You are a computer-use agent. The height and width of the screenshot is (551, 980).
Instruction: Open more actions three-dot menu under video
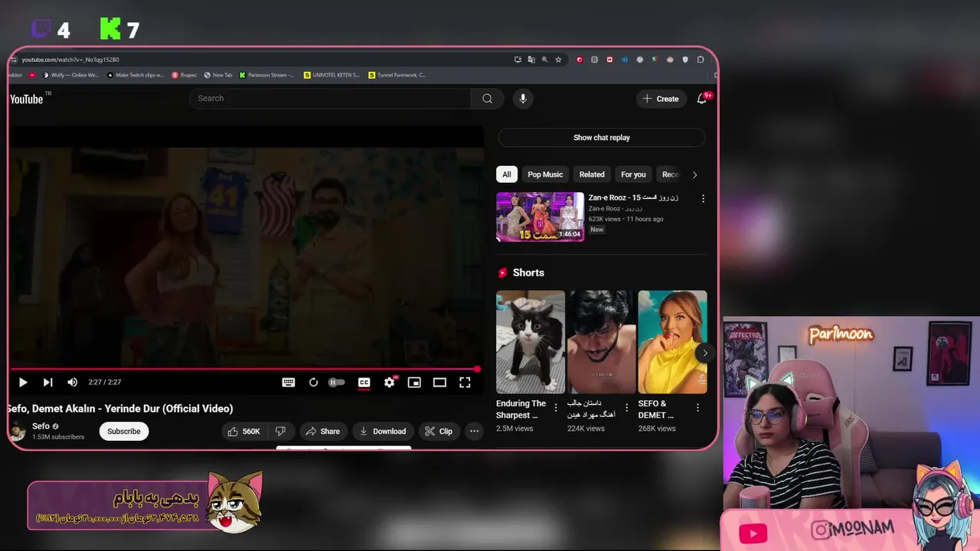tap(474, 432)
